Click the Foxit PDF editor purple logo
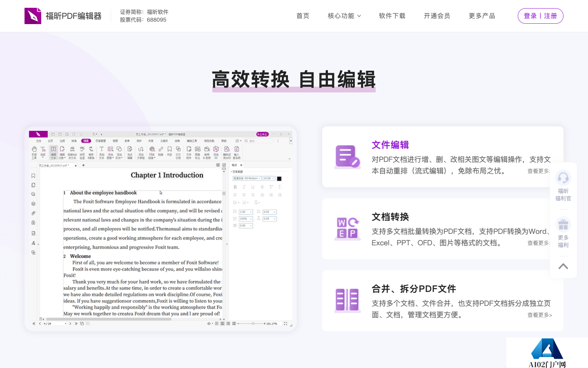588x368 pixels. point(33,16)
